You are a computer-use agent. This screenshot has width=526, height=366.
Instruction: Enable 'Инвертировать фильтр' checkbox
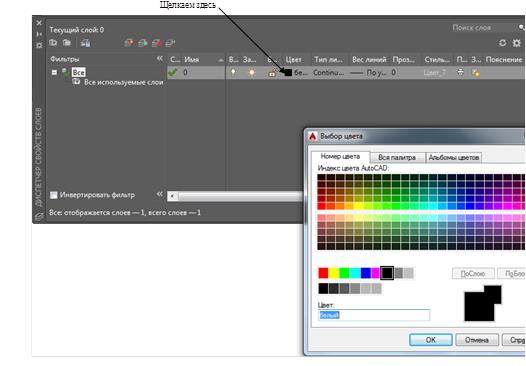pos(54,195)
